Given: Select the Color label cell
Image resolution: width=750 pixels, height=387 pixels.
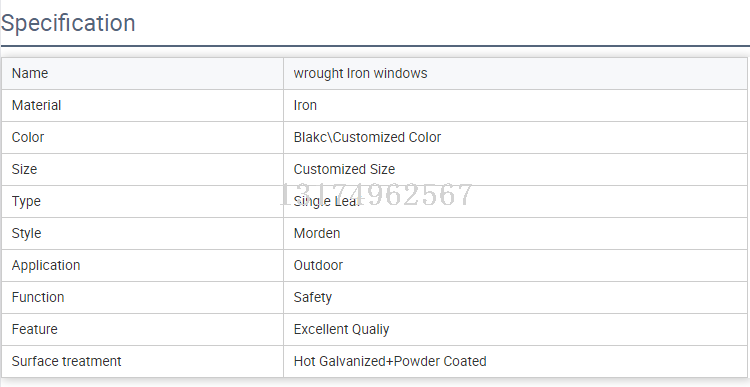Looking at the screenshot, I should point(143,137).
